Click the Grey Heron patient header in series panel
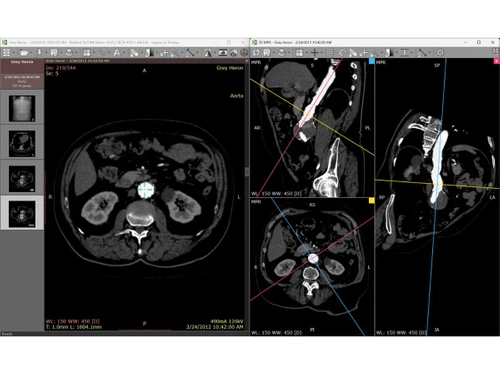This screenshot has height=375, width=500. coord(22,62)
